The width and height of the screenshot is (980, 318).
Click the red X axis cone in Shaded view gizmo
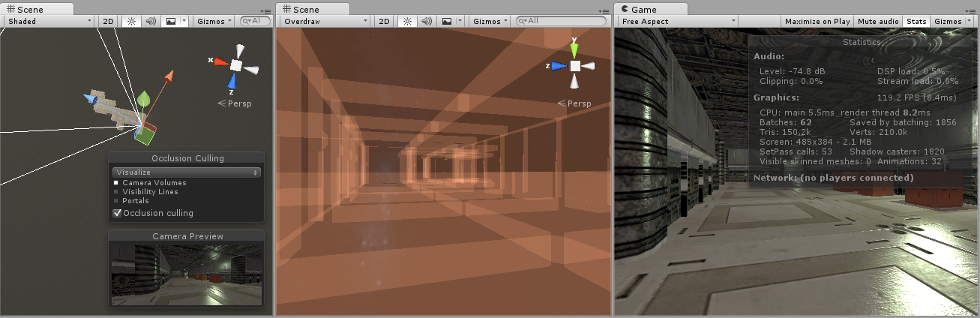coord(220,61)
